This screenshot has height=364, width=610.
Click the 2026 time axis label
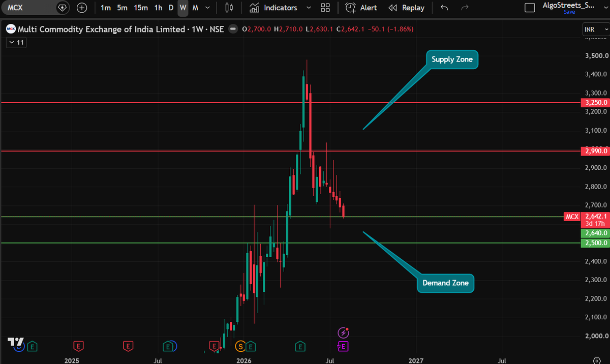(x=244, y=360)
